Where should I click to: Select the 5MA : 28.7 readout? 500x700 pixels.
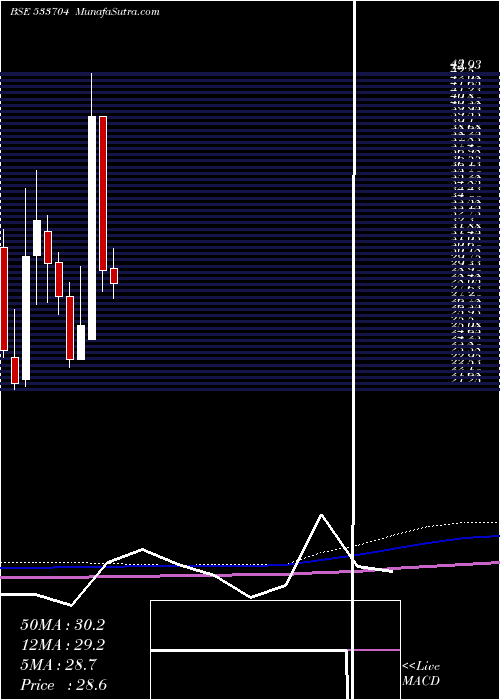[58, 665]
